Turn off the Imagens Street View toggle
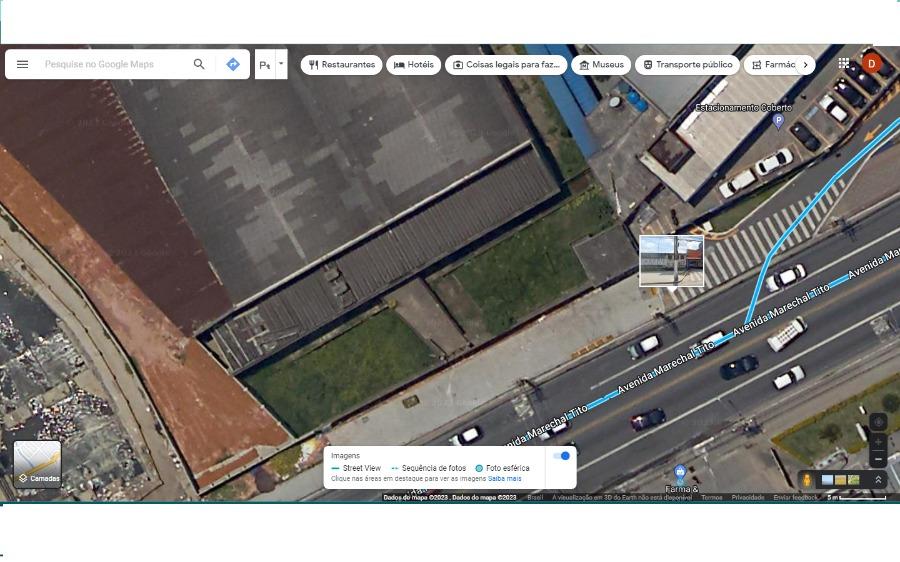The width and height of the screenshot is (900, 562). (x=561, y=456)
